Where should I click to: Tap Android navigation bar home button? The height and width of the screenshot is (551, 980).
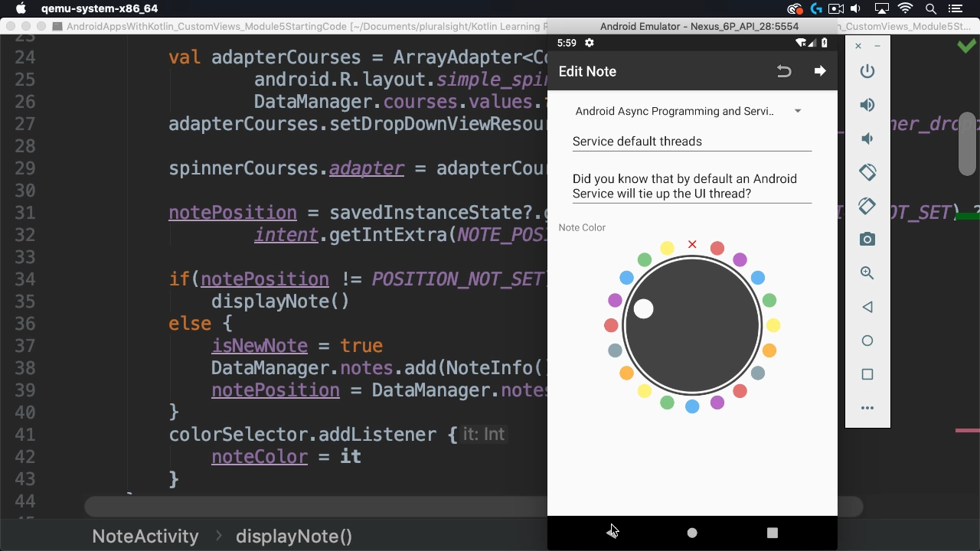tap(692, 533)
